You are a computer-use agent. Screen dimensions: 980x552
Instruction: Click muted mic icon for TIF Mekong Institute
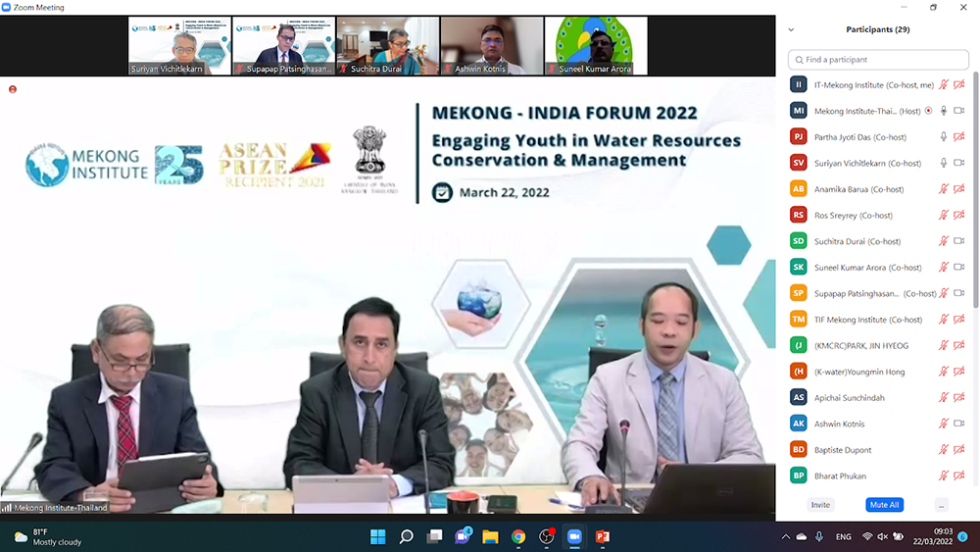click(943, 319)
